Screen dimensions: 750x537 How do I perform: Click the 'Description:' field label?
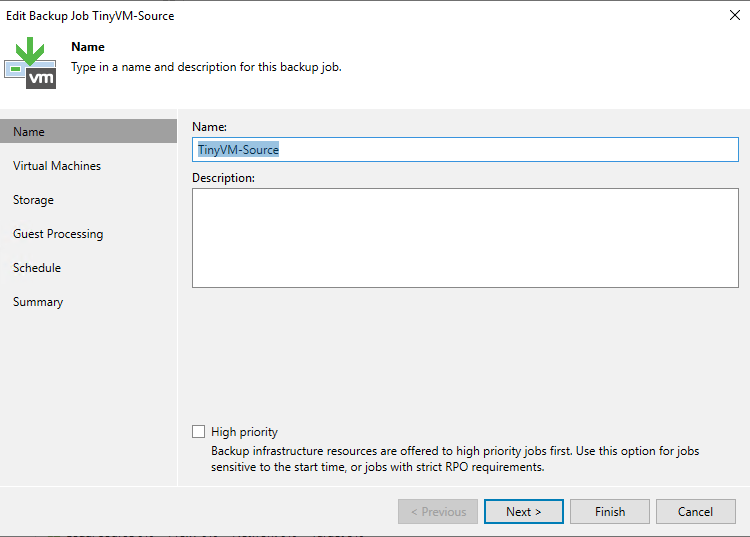[x=223, y=178]
